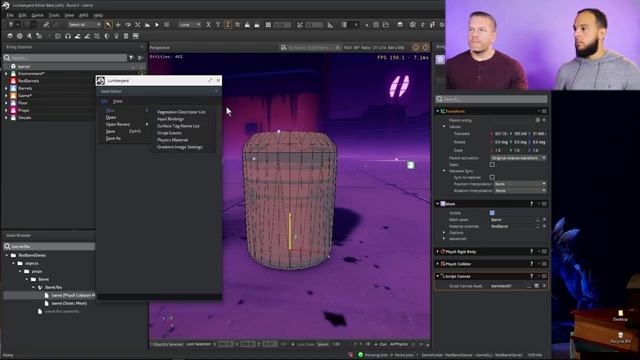Browse for Material override file
The image size is (640, 360).
[x=538, y=226]
